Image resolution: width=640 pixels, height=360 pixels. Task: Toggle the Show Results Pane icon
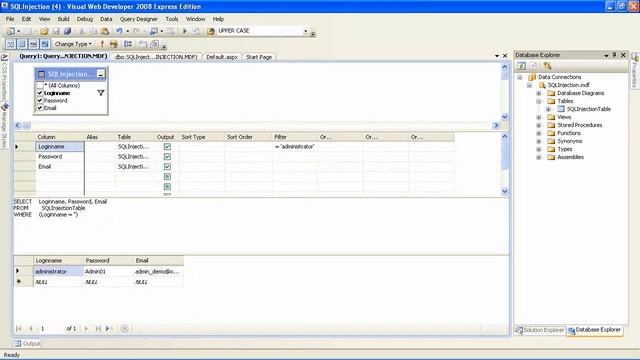point(44,44)
